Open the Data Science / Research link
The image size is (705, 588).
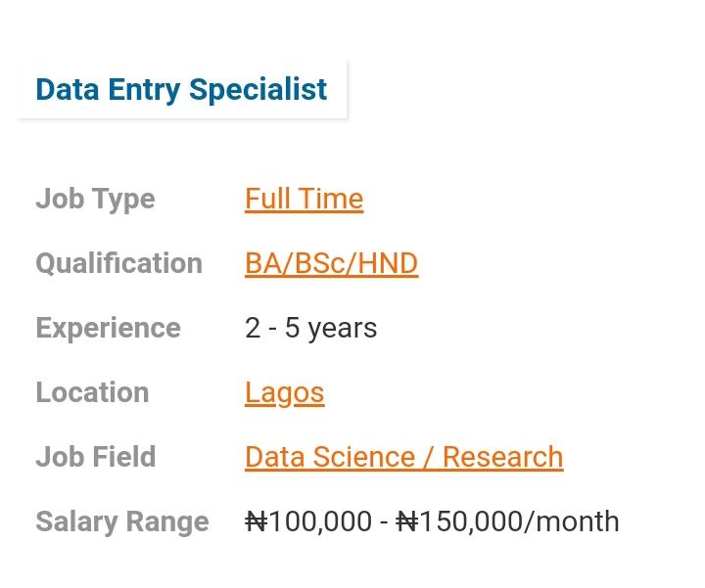[403, 457]
